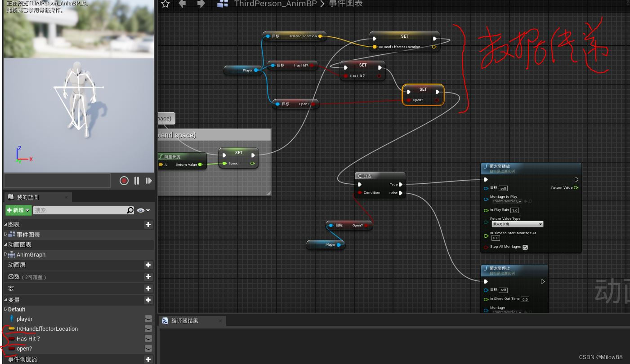Pause the animation preview
The width and height of the screenshot is (630, 364).
pyautogui.click(x=137, y=181)
